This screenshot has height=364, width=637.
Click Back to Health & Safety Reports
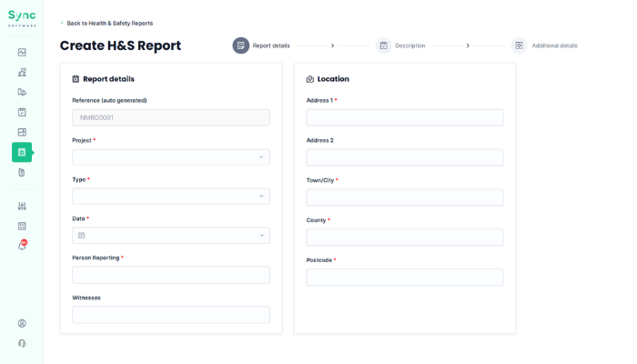tap(107, 23)
